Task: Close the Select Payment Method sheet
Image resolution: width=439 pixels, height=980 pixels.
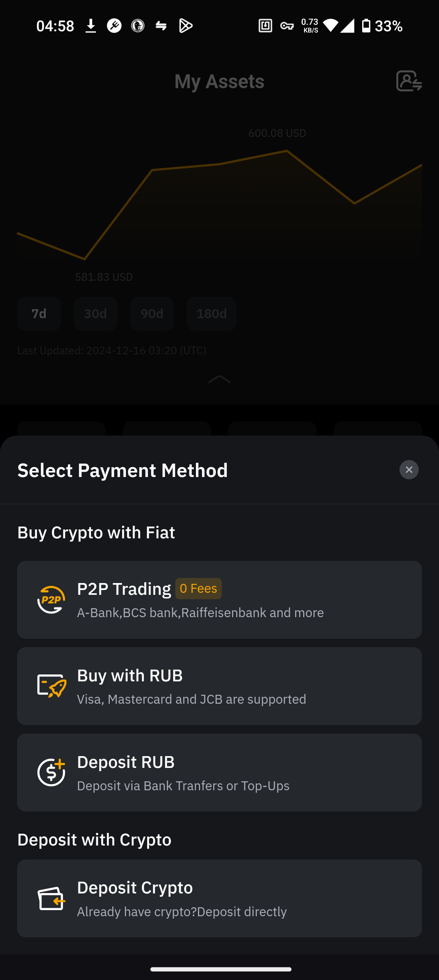Action: click(409, 470)
